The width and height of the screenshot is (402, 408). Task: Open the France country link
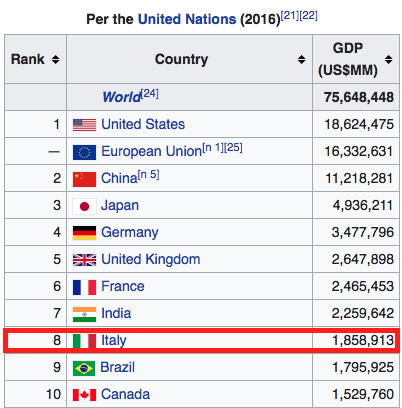pyautogui.click(x=123, y=286)
